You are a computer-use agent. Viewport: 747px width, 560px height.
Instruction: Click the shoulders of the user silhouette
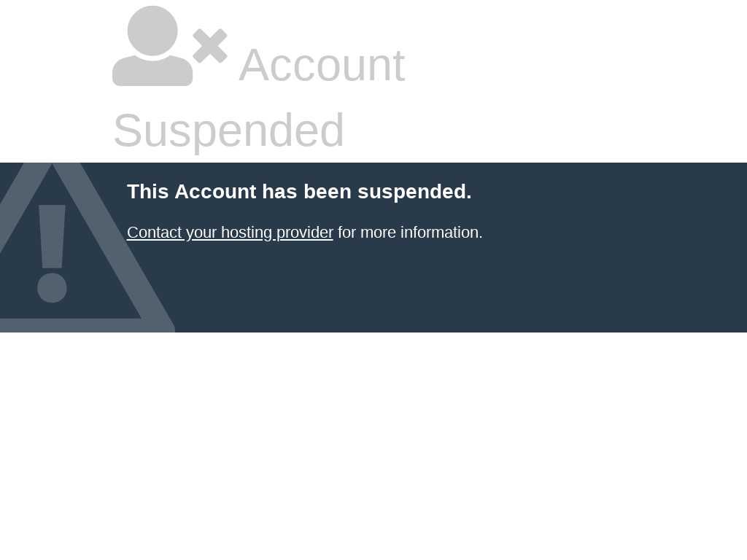[152, 71]
